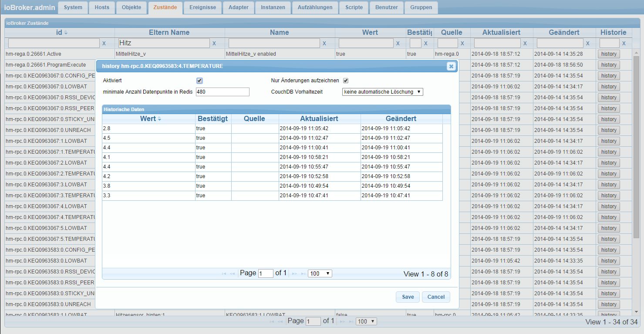Open rows-per-page dropdown in history pager

pyautogui.click(x=320, y=273)
